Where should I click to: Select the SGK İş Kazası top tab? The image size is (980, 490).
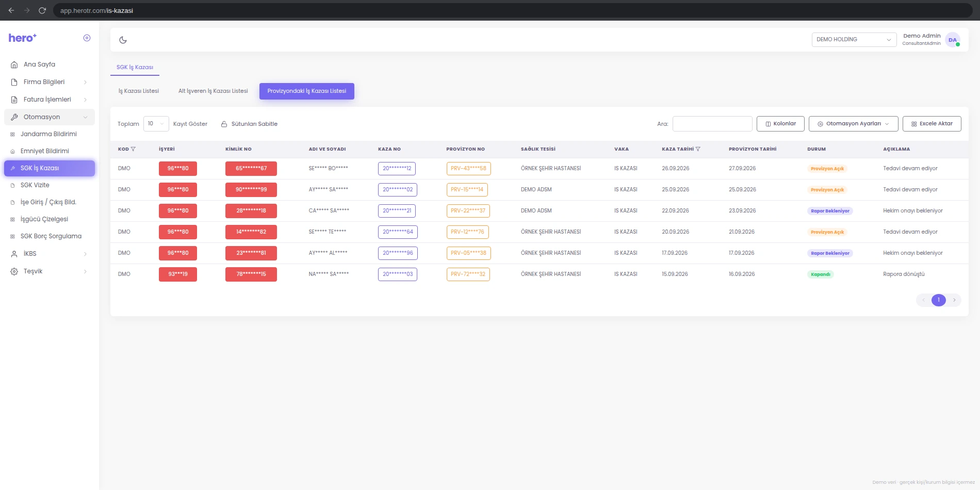[x=135, y=68]
